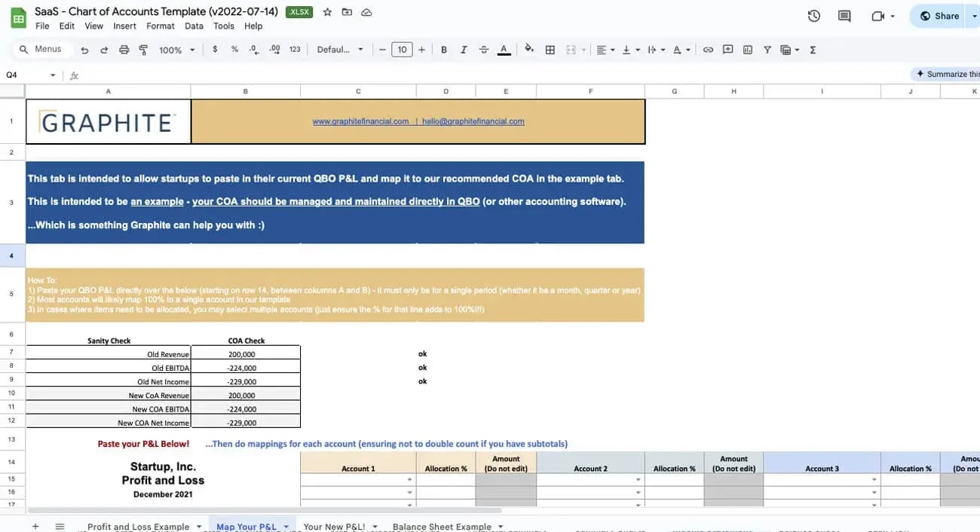Open the Help menu
This screenshot has height=532, width=980.
[x=253, y=26]
